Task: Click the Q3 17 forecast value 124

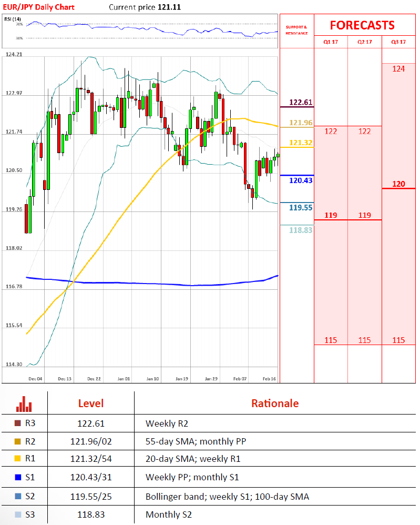Action: (x=398, y=68)
